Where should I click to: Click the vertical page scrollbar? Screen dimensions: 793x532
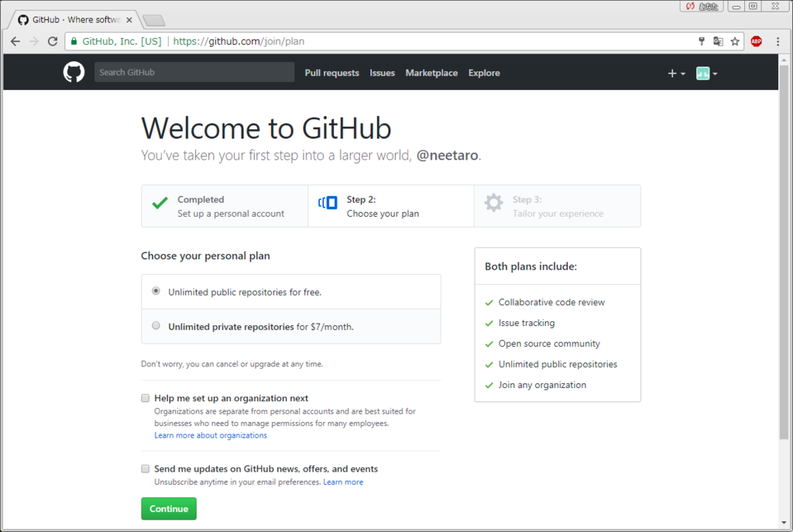coord(784,252)
